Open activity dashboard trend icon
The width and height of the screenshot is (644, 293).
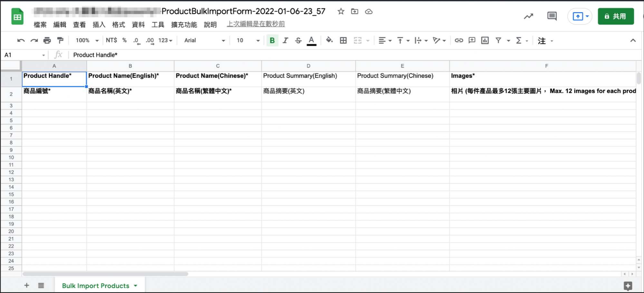[529, 16]
